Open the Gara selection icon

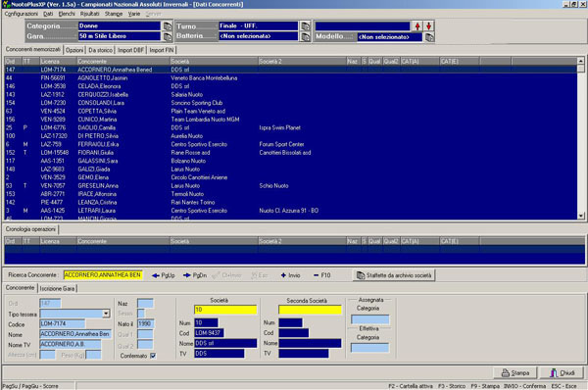tap(168, 36)
